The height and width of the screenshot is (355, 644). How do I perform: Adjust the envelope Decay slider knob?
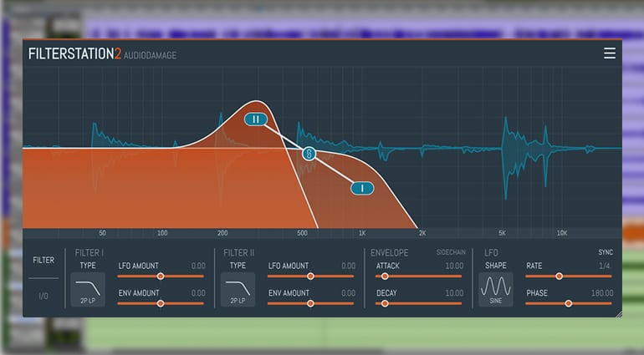(x=385, y=304)
